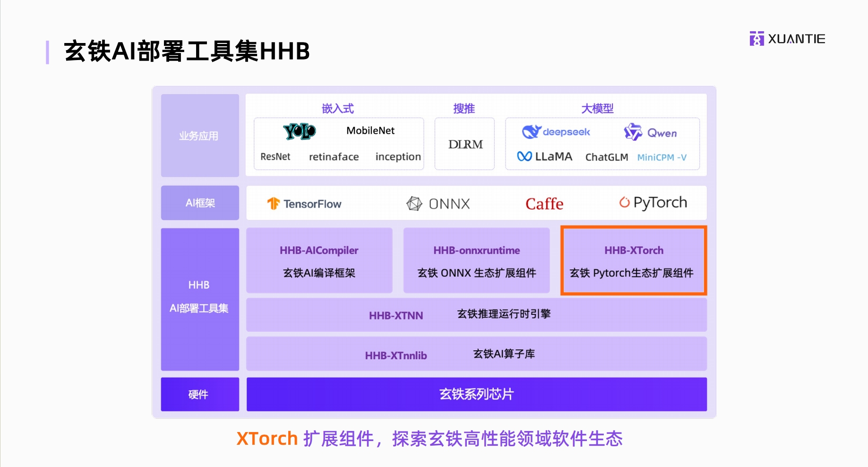868x467 pixels.
Task: Click the Qwen logo icon
Action: click(633, 132)
